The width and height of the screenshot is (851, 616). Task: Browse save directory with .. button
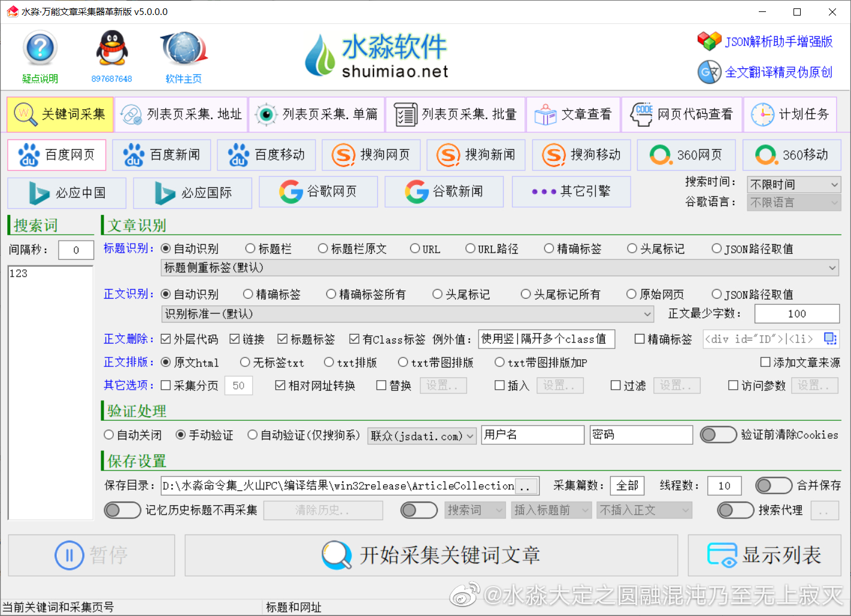pos(526,485)
